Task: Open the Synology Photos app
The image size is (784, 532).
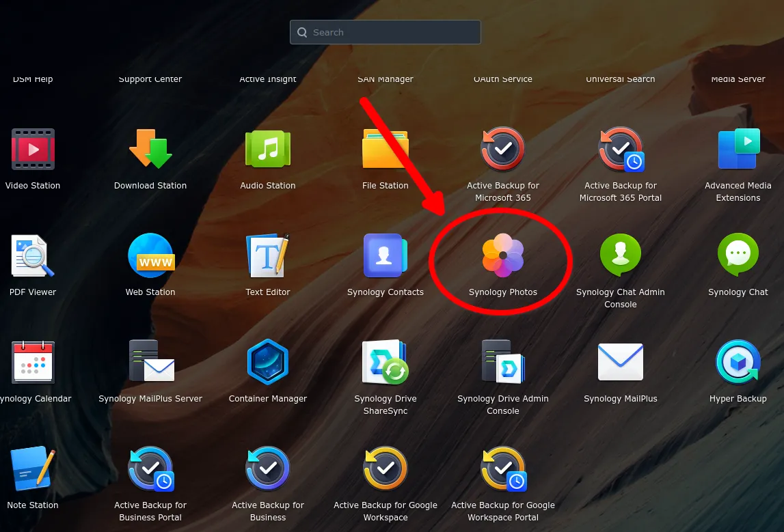Action: point(502,255)
